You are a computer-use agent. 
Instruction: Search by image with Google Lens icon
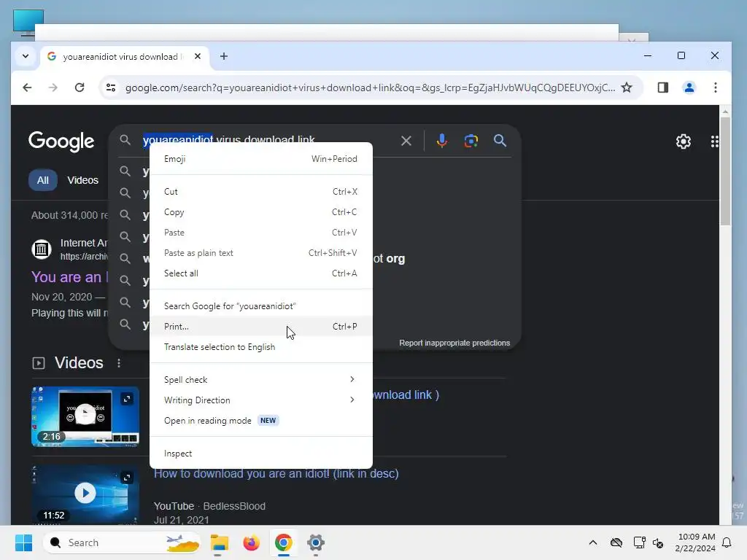[471, 141]
